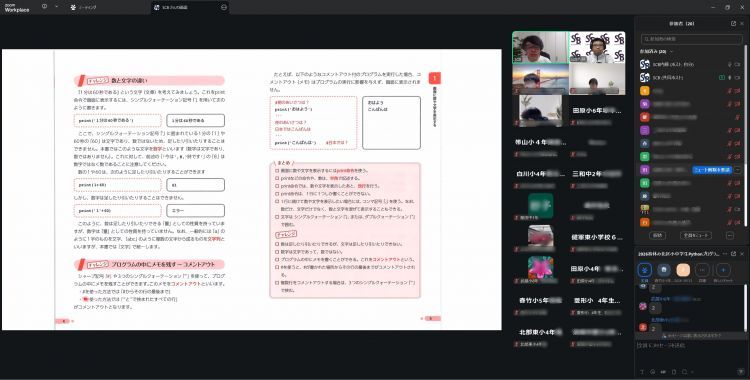The width and height of the screenshot is (750, 380).
Task: Click the 招待 button
Action: coord(657,235)
